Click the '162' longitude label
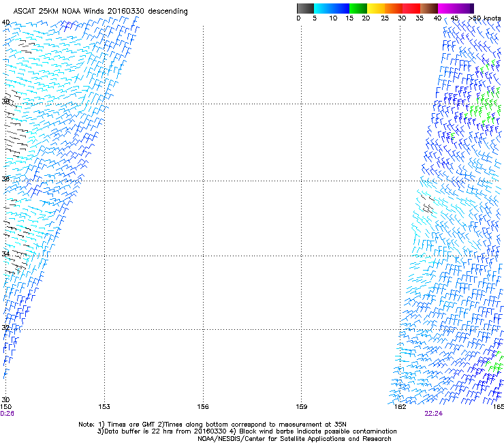Viewport: 504px width, 443px height. click(x=400, y=407)
